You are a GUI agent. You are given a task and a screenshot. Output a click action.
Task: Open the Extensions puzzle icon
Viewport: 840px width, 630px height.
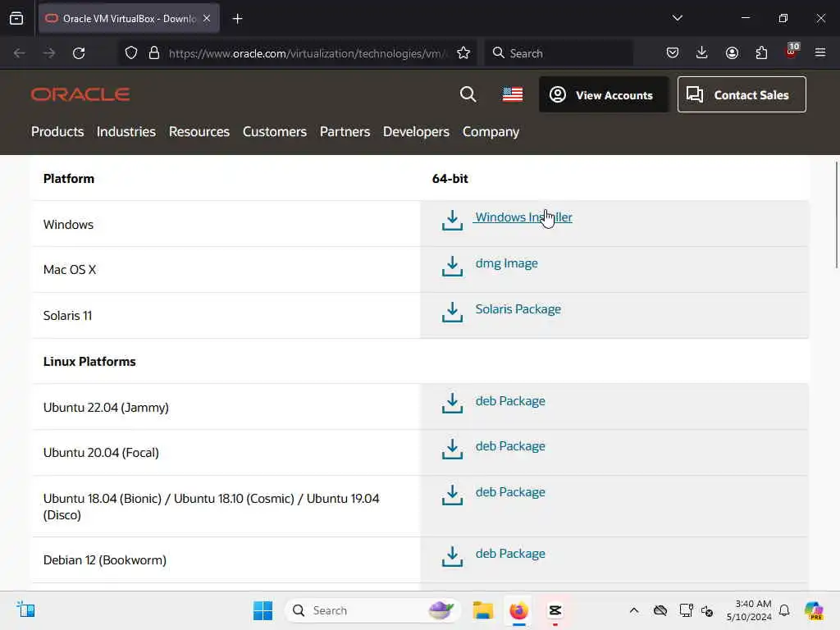(761, 53)
